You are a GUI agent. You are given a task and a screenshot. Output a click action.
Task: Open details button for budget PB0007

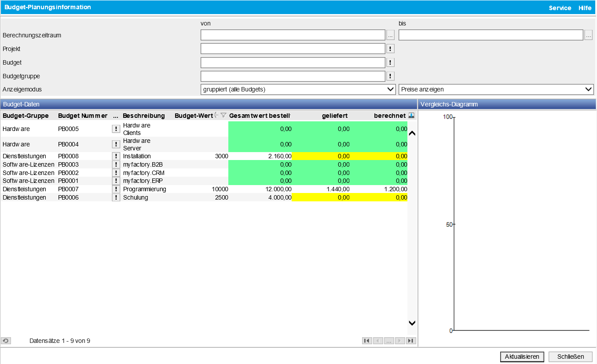[x=116, y=189]
